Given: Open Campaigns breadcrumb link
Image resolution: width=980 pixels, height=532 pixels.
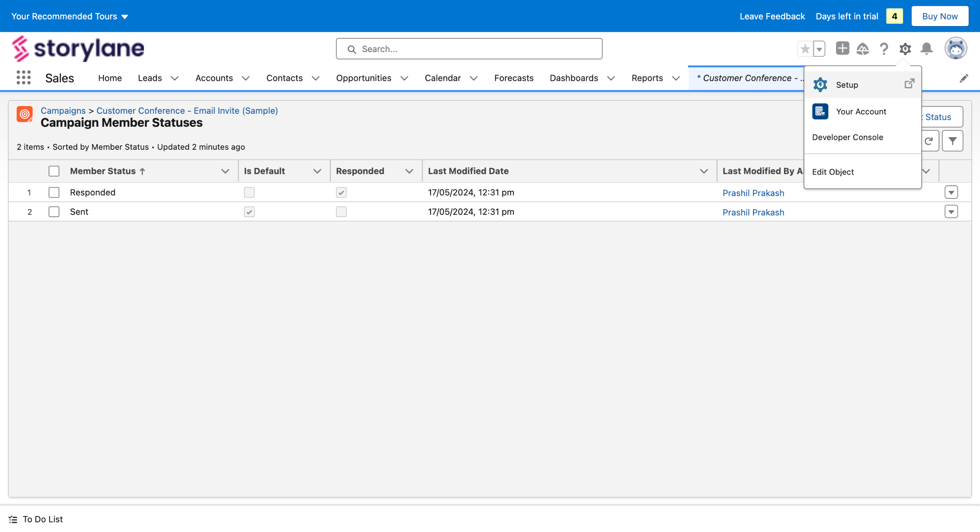Looking at the screenshot, I should coord(63,111).
